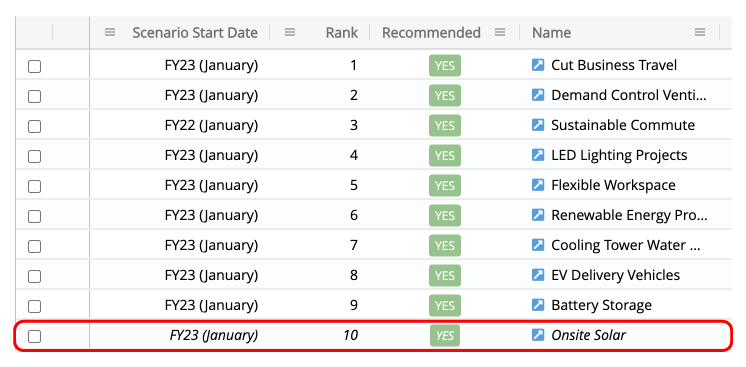The width and height of the screenshot is (746, 367).
Task: Click YES badge in Cooling Tower Water row
Action: (445, 246)
